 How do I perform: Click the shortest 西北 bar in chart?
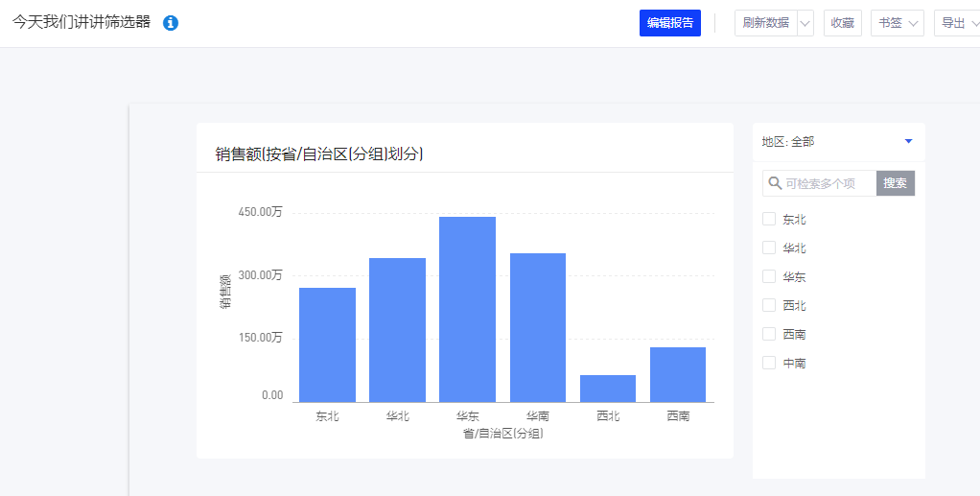(x=608, y=389)
